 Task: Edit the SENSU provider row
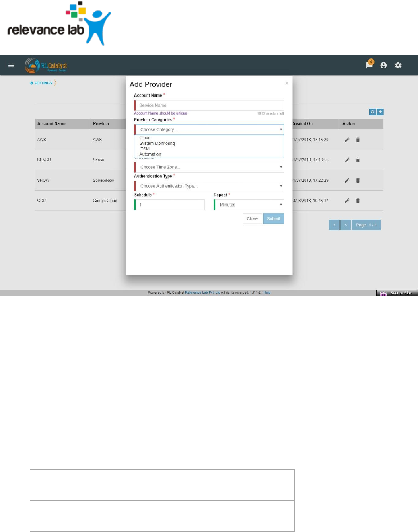(x=347, y=160)
